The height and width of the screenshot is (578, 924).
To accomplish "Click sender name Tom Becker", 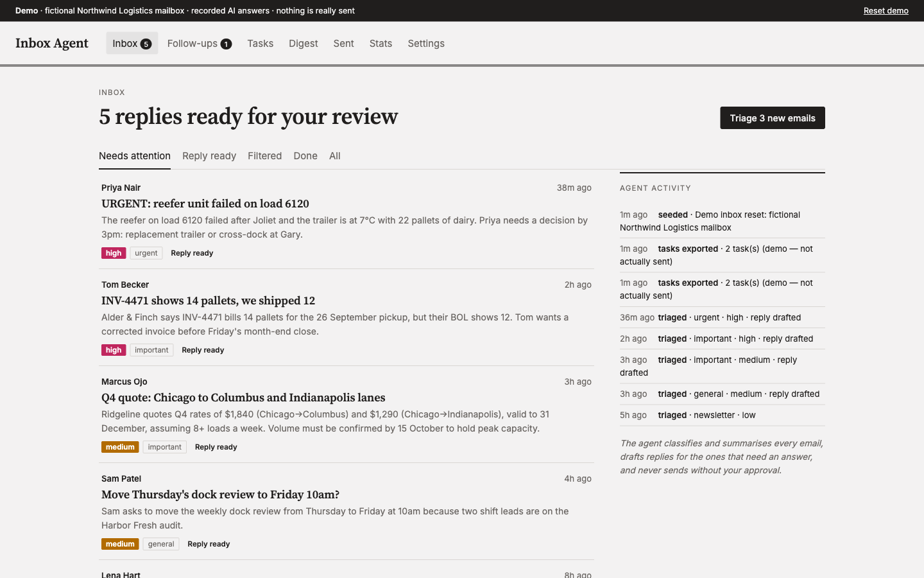I will click(125, 285).
